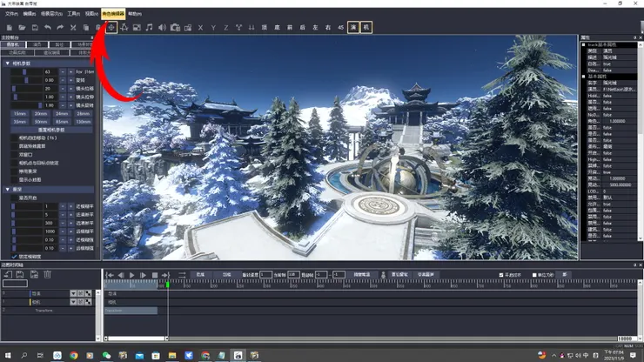644x362 pixels.
Task: Click trash delete icon in timeline panel
Action: [48, 274]
